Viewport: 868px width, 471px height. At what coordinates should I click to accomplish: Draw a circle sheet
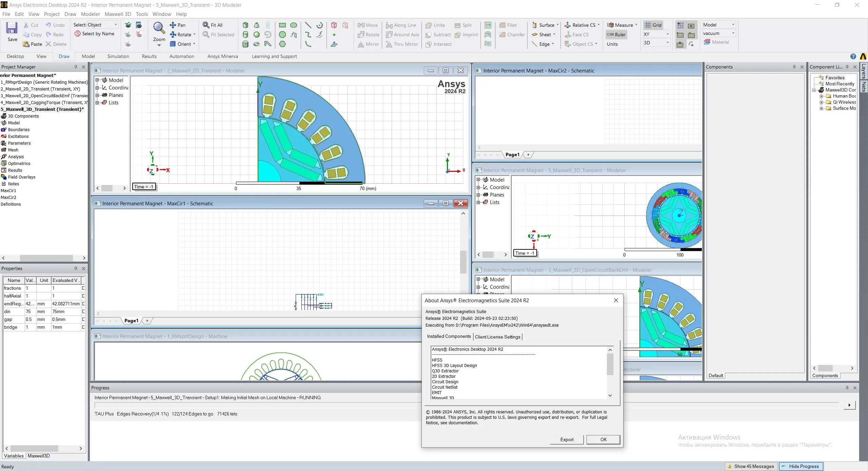(x=282, y=35)
